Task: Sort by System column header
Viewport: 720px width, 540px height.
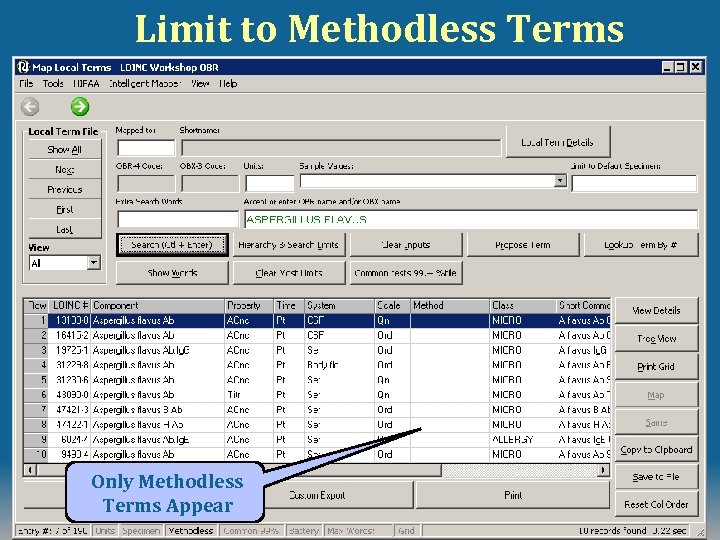Action: [x=339, y=306]
